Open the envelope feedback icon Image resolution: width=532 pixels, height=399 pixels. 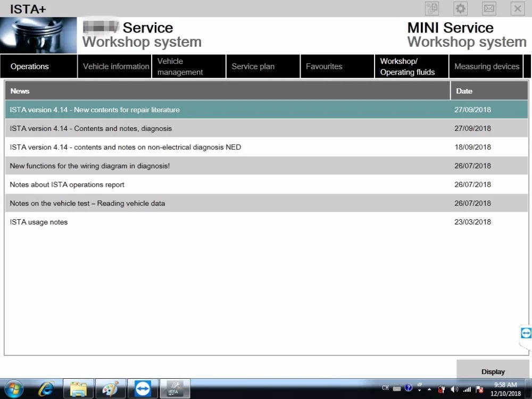coord(489,9)
